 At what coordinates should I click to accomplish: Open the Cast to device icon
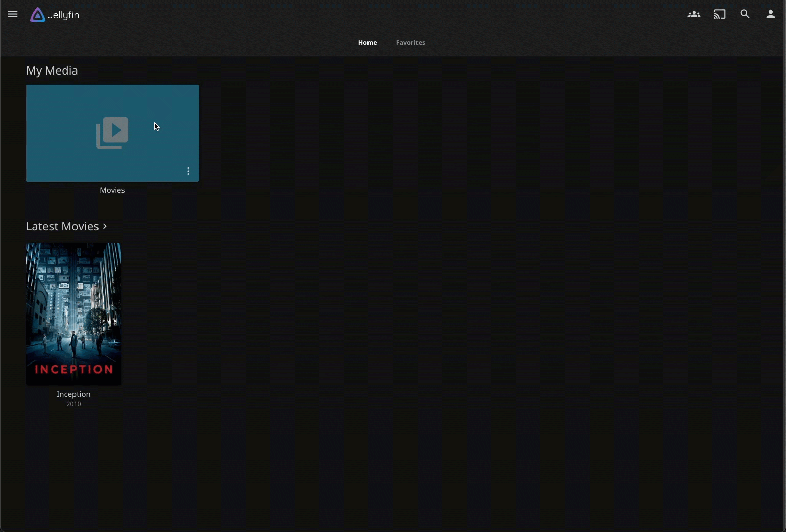click(x=719, y=14)
